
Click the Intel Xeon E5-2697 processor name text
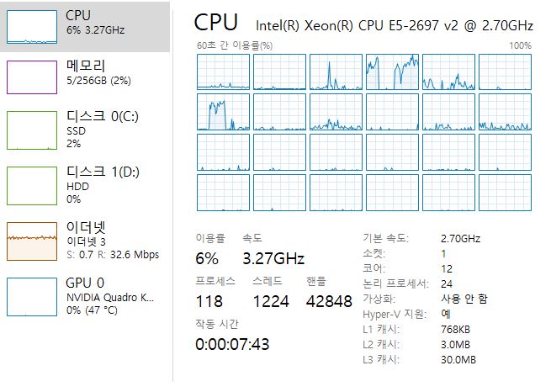(x=395, y=25)
